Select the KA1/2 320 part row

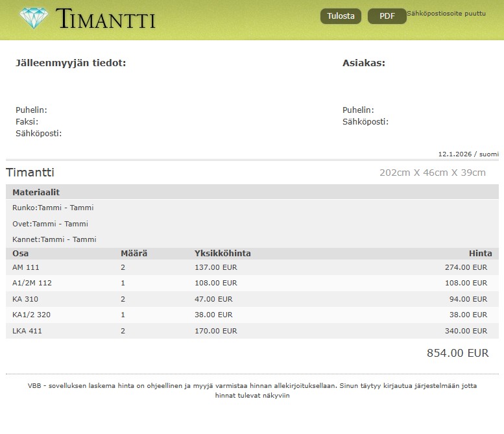31,315
